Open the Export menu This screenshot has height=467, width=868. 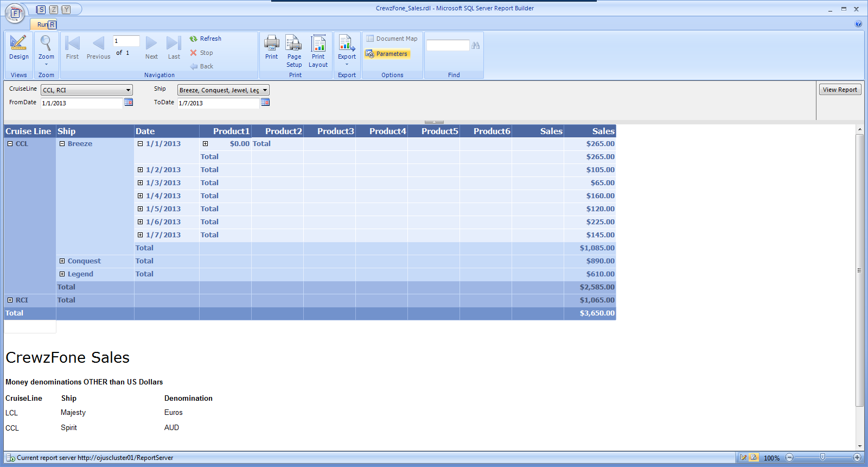pyautogui.click(x=347, y=50)
